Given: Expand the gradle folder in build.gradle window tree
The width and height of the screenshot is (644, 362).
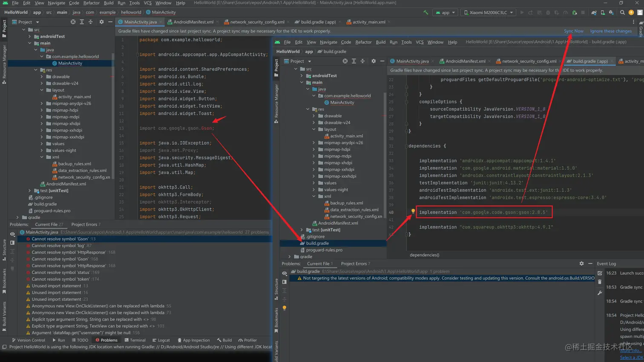Looking at the screenshot, I should point(290,257).
